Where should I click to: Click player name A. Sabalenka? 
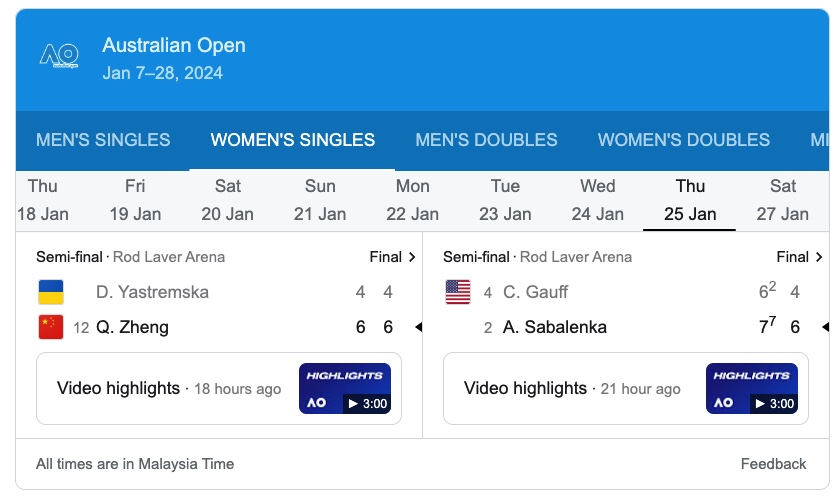[554, 327]
